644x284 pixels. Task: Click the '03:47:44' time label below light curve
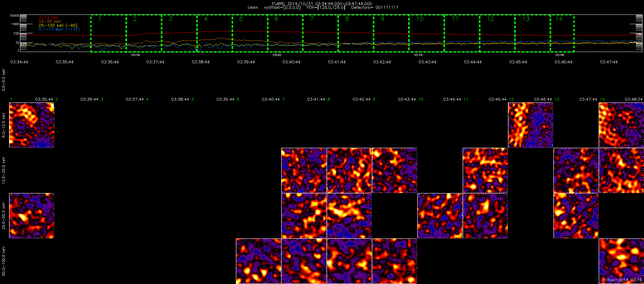click(609, 62)
